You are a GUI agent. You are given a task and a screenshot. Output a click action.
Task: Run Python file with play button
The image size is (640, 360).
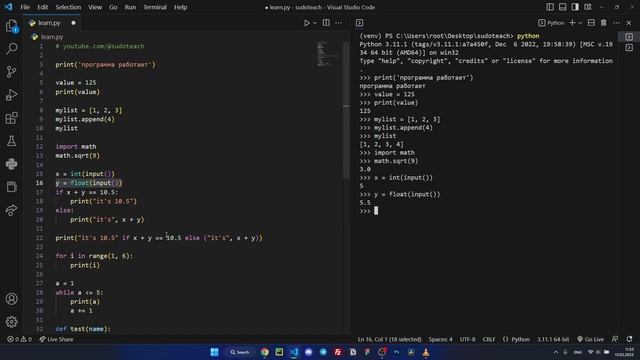[307, 23]
